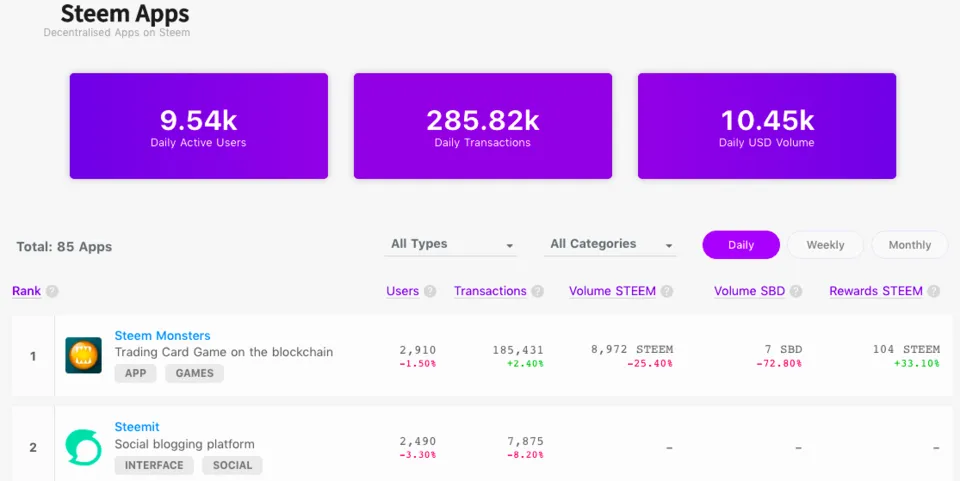Click the GAMES tag on Steem Monsters

tap(194, 373)
